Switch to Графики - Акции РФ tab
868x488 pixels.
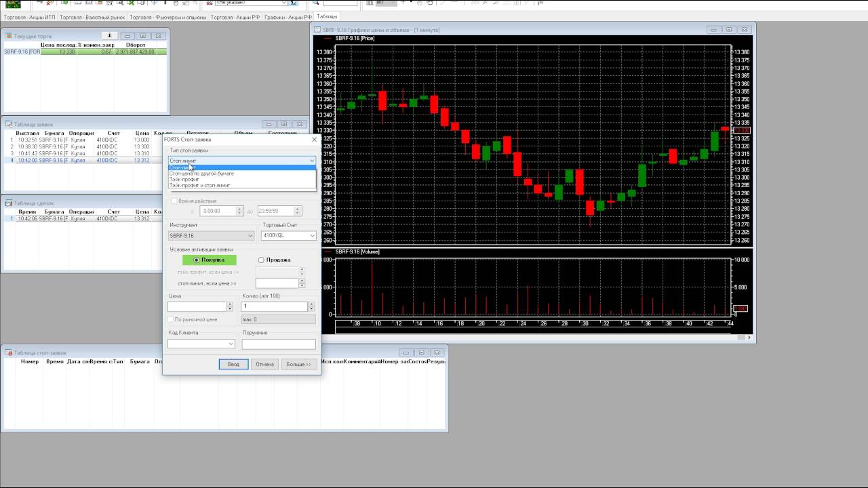pos(288,16)
